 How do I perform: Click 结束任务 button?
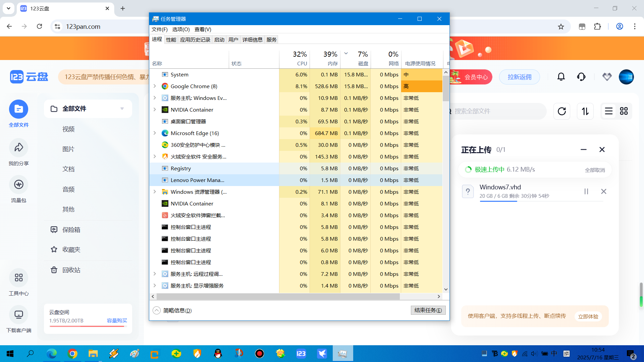coord(428,310)
